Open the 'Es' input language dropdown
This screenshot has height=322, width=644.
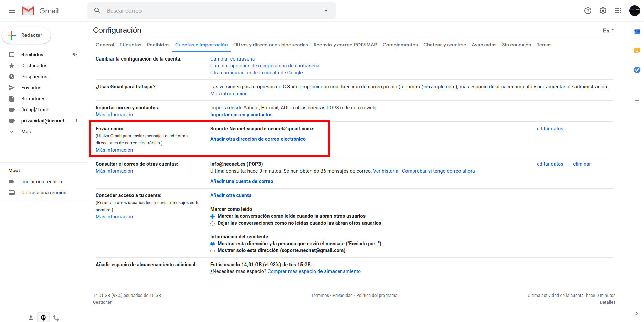pyautogui.click(x=608, y=31)
